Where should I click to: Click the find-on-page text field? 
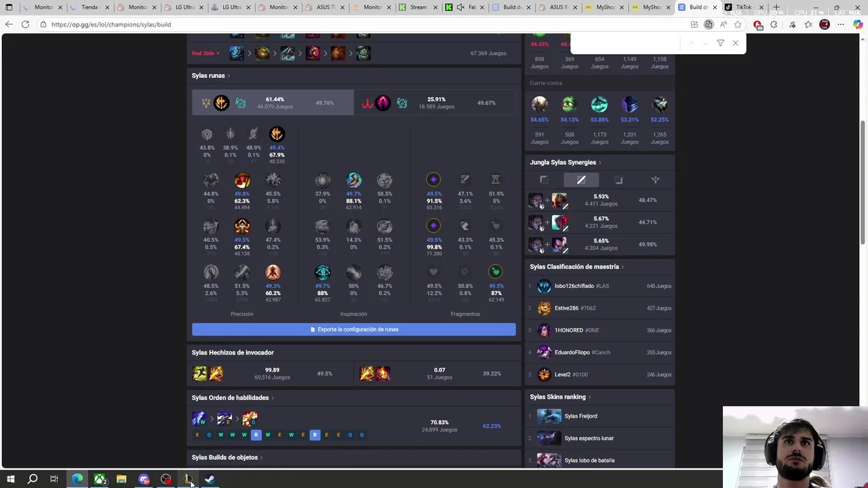(x=627, y=43)
